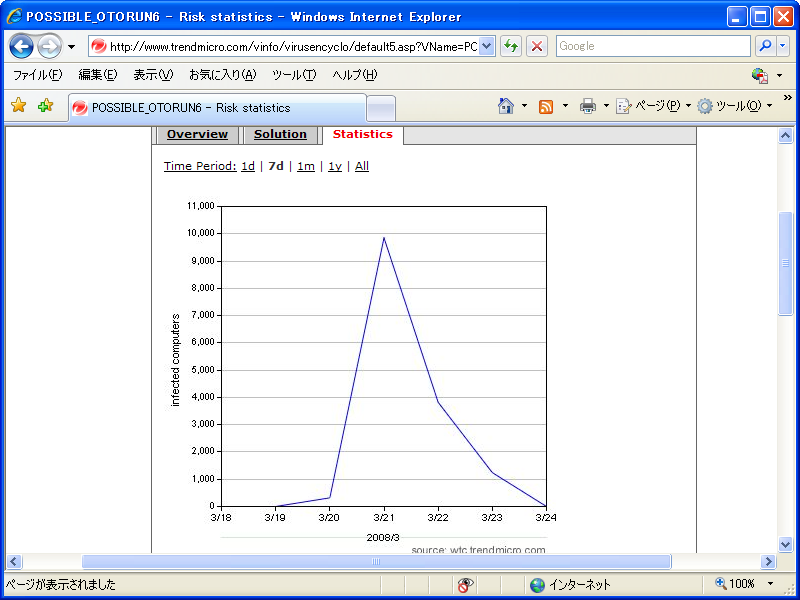The height and width of the screenshot is (600, 800).
Task: Expand the address bar history dropdown
Action: [x=487, y=46]
